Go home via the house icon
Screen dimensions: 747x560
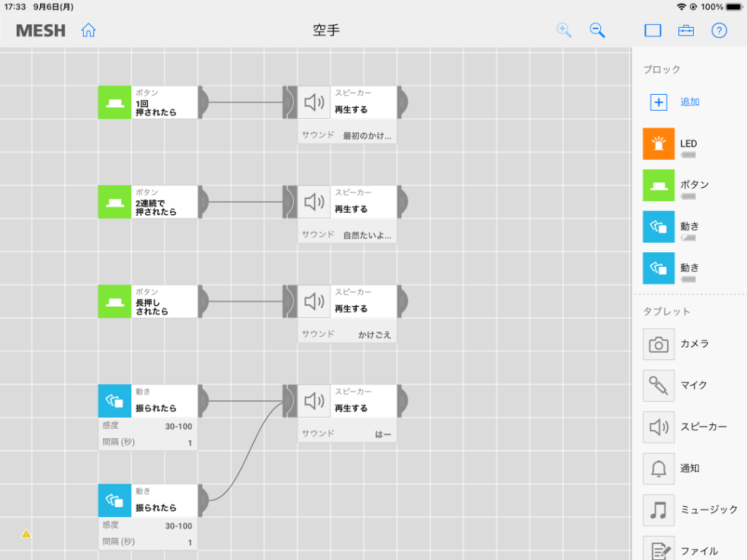point(88,30)
